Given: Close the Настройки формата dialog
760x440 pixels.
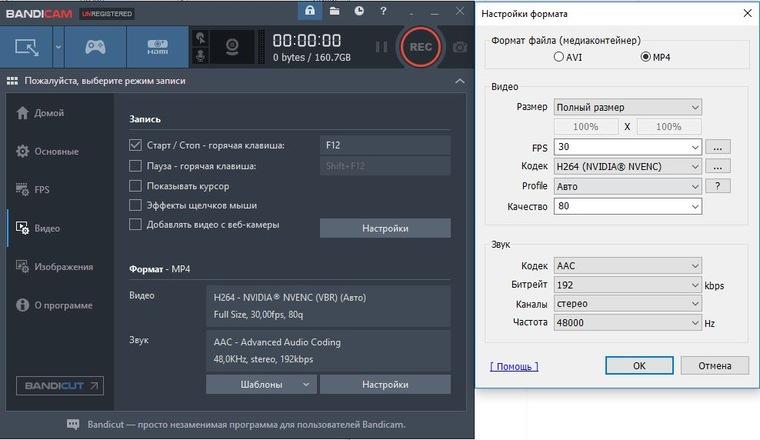Looking at the screenshot, I should (747, 13).
